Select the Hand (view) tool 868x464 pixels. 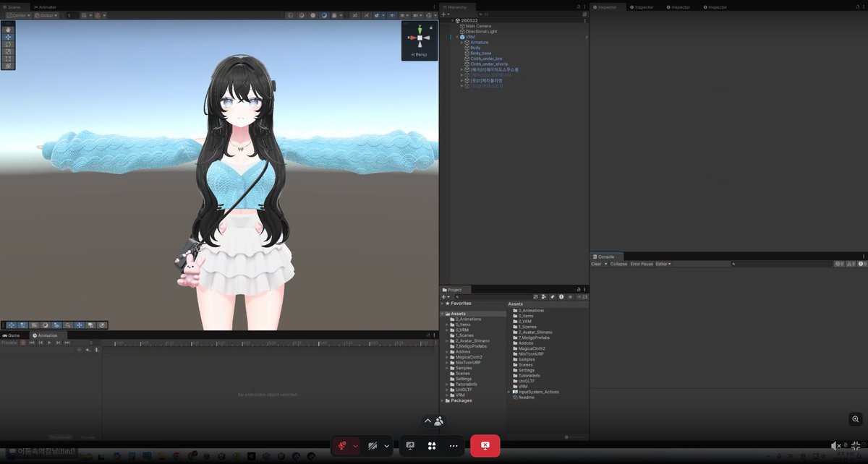pyautogui.click(x=8, y=30)
